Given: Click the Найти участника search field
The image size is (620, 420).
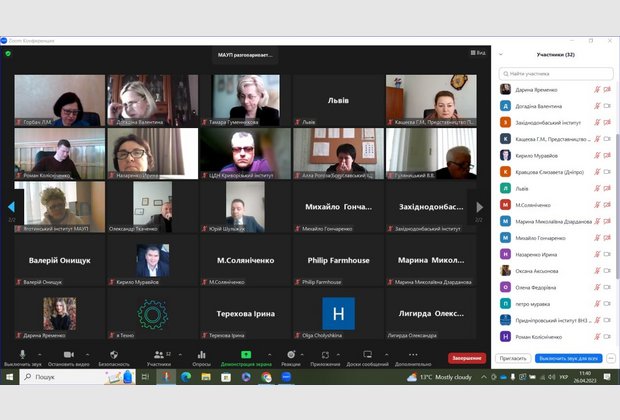Looking at the screenshot, I should point(557,73).
